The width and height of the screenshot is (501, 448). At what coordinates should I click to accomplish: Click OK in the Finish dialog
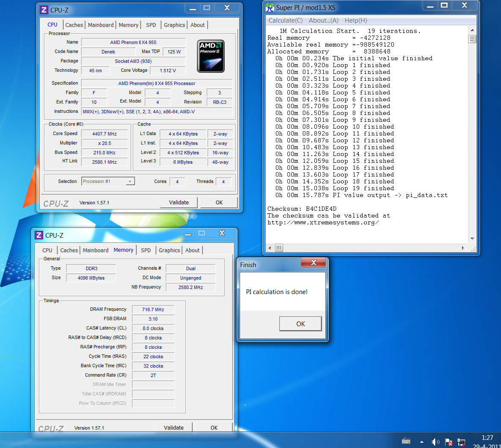coord(301,324)
